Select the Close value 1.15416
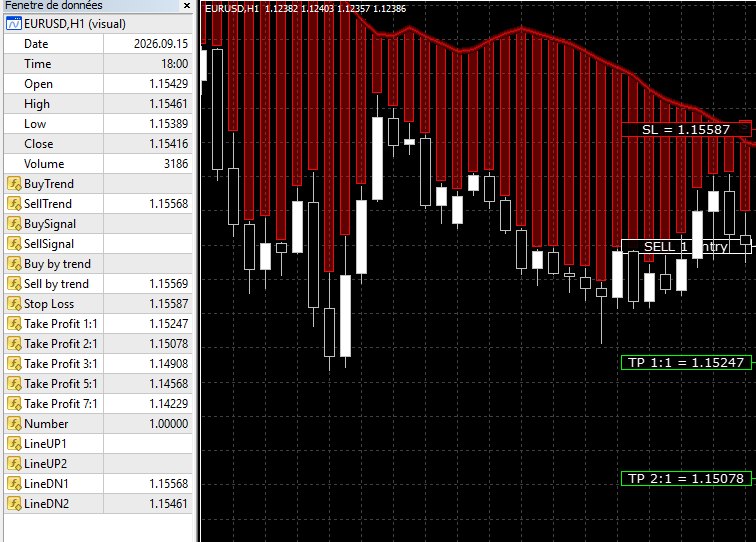 tap(169, 144)
